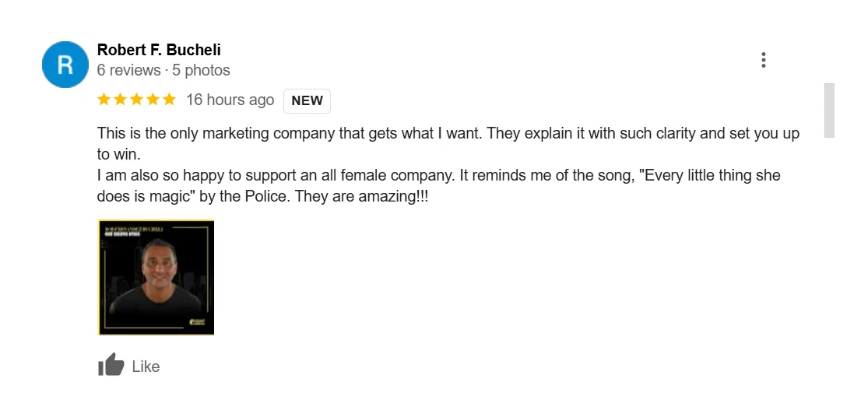Click the small logo in photo corner
Image resolution: width=868 pixels, height=407 pixels.
pyautogui.click(x=198, y=321)
